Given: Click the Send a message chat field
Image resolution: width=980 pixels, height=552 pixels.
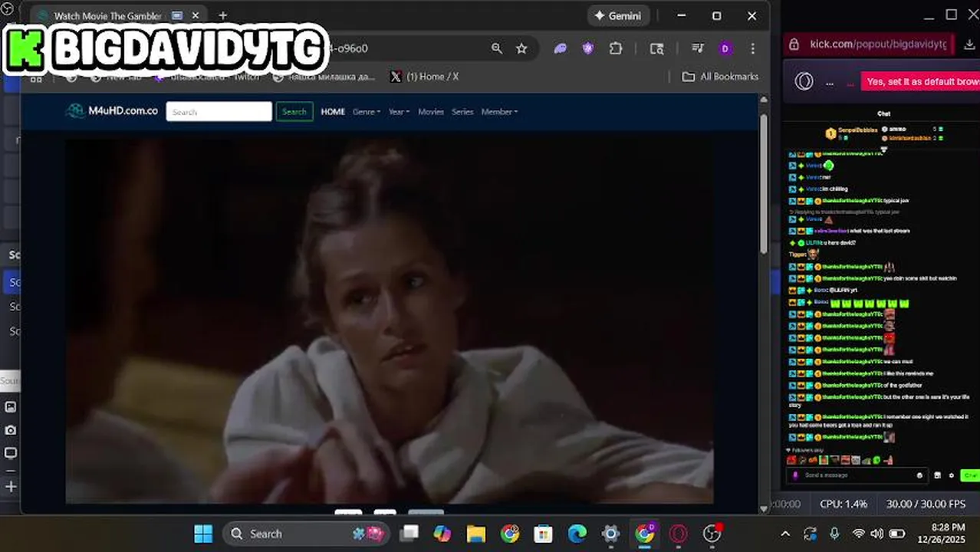Looking at the screenshot, I should [x=859, y=475].
